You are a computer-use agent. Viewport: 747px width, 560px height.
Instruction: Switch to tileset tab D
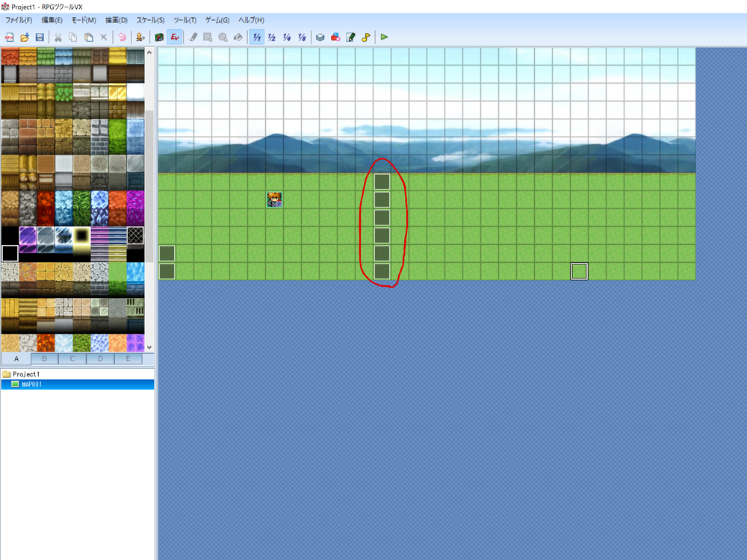(100, 358)
